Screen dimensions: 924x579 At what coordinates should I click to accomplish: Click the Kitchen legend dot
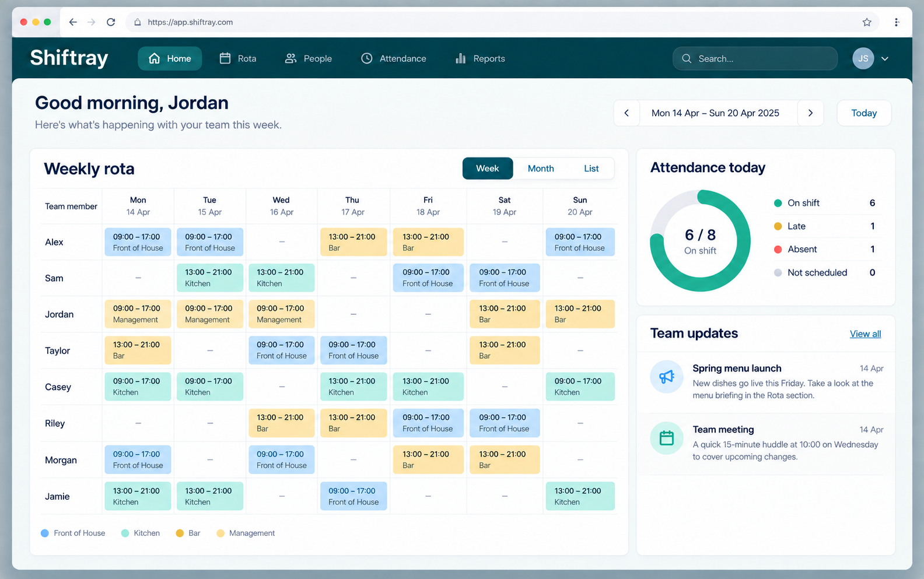tap(125, 533)
